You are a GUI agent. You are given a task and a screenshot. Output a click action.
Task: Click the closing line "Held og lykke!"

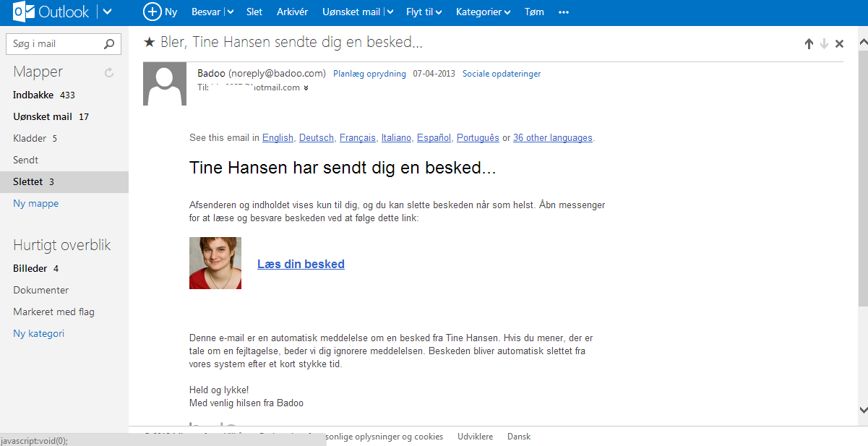(219, 390)
